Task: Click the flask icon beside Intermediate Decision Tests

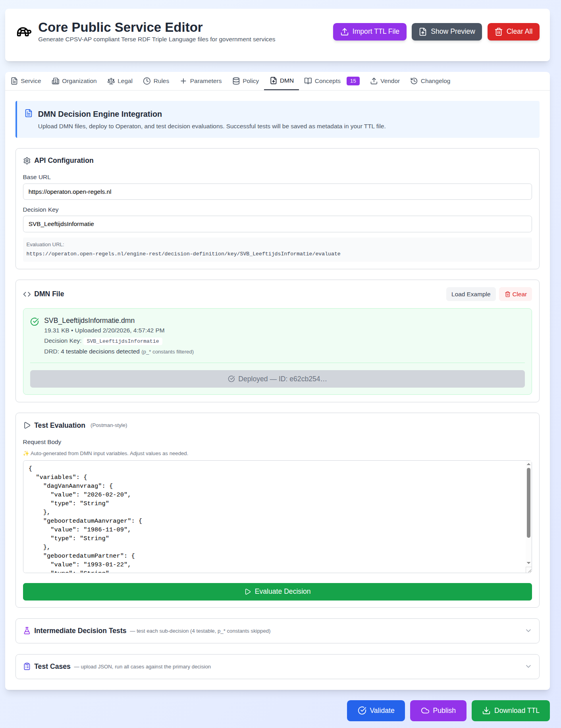Action: 27,631
